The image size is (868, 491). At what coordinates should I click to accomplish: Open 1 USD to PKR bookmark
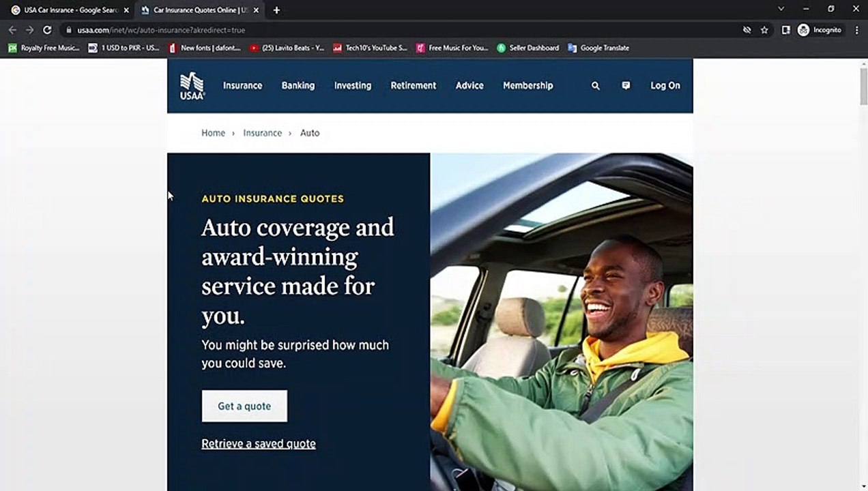(124, 48)
